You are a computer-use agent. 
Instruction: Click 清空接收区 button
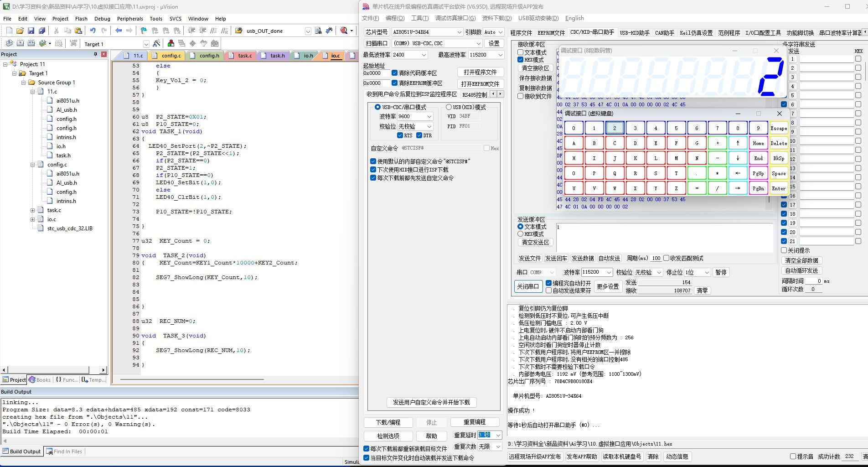535,68
